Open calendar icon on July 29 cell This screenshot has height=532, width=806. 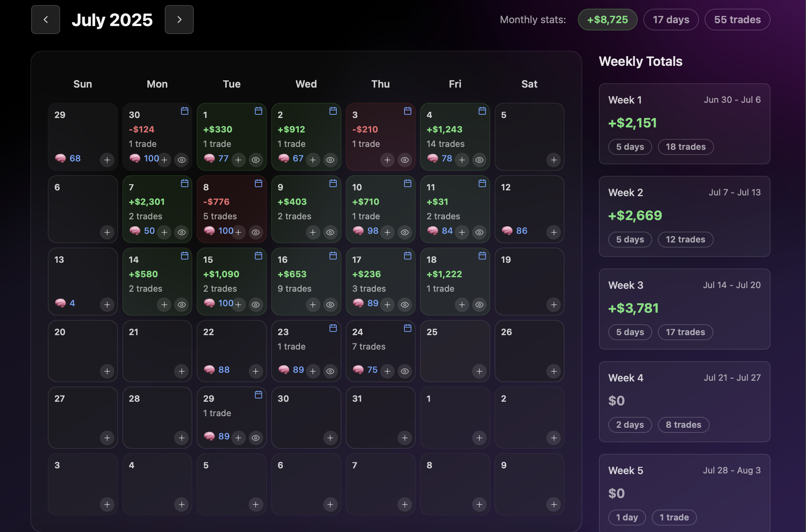pyautogui.click(x=259, y=394)
